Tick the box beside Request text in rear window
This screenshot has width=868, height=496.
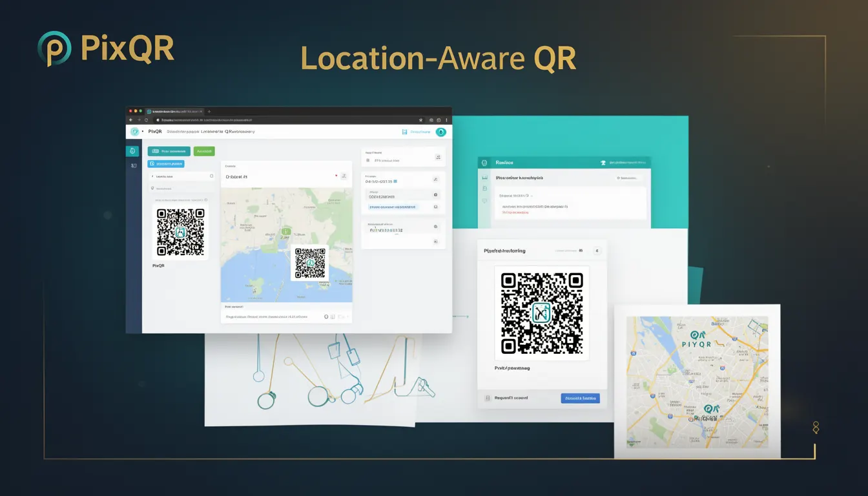[x=488, y=398]
